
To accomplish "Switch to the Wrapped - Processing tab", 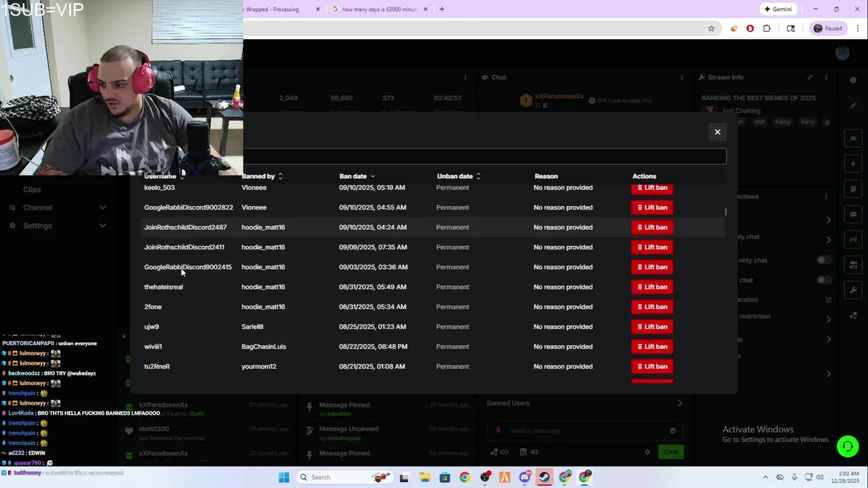I will click(281, 9).
